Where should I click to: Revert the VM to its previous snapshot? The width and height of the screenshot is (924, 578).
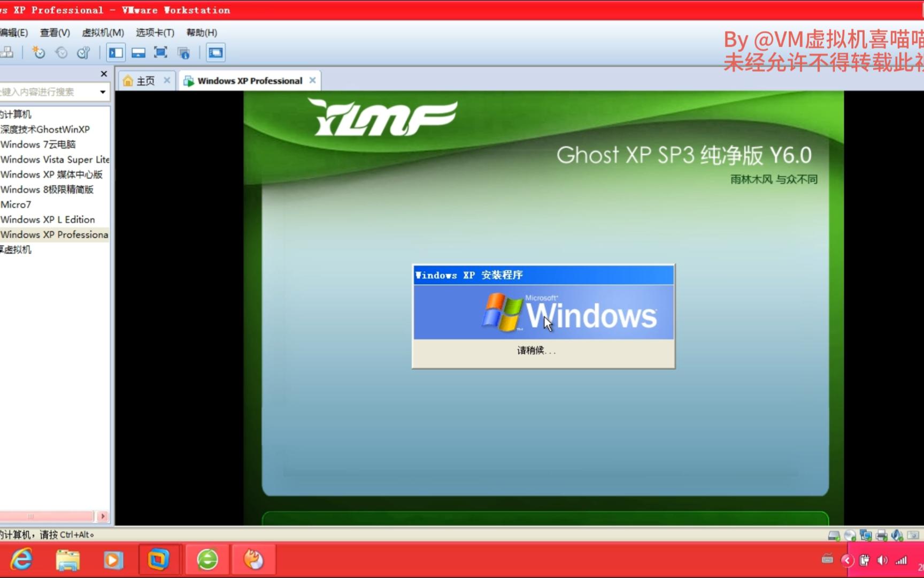(x=61, y=52)
